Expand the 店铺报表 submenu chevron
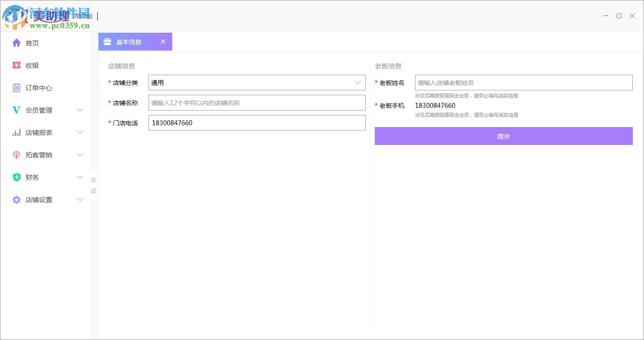The width and height of the screenshot is (644, 340). pos(80,132)
